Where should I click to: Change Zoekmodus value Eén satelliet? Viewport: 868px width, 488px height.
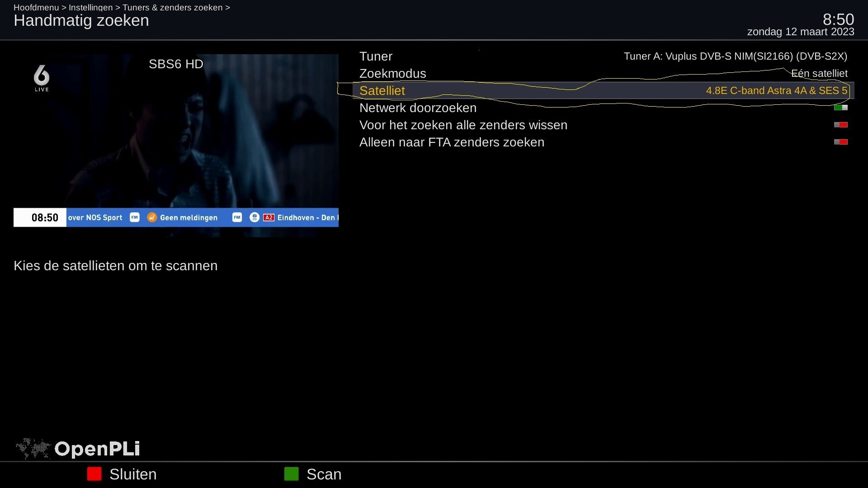tap(819, 73)
